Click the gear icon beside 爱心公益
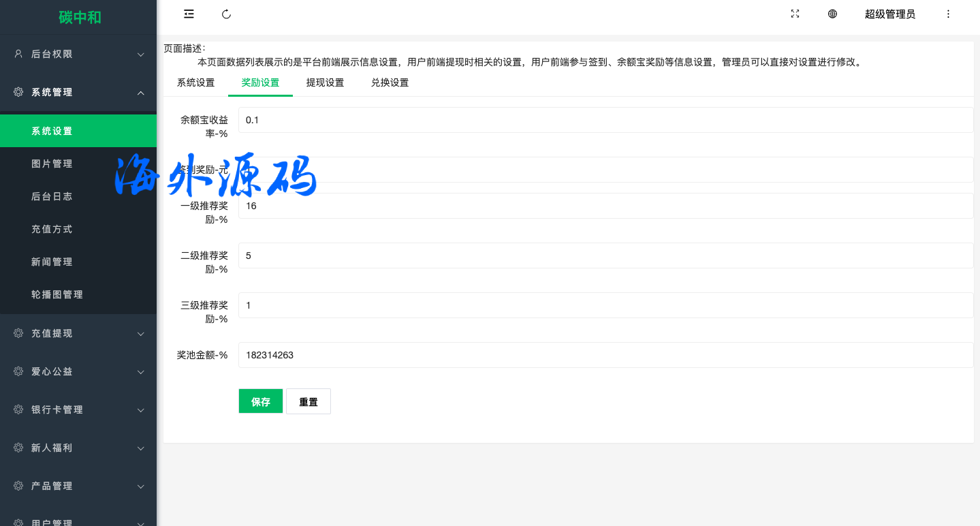Screen dimensions: 980x526 18,371
